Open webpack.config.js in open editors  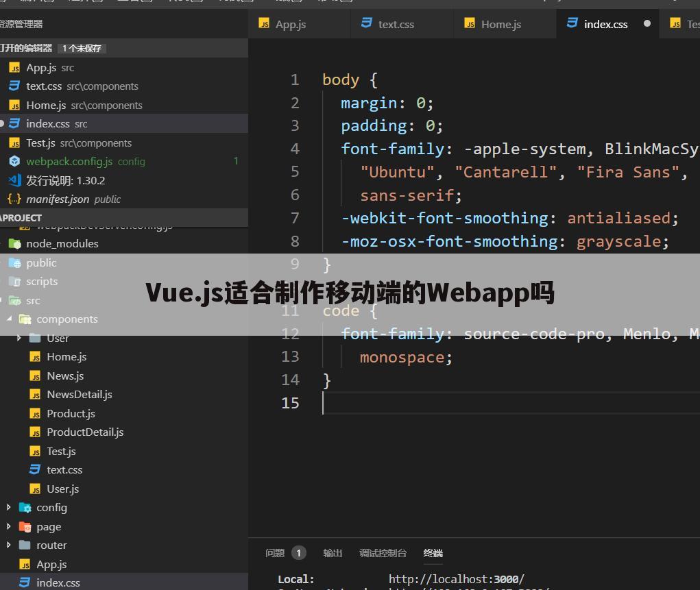point(124,162)
